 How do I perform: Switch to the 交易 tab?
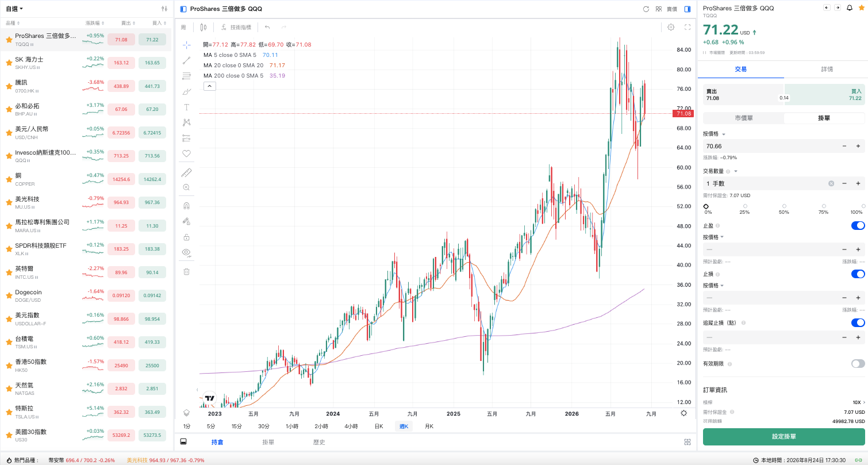741,69
